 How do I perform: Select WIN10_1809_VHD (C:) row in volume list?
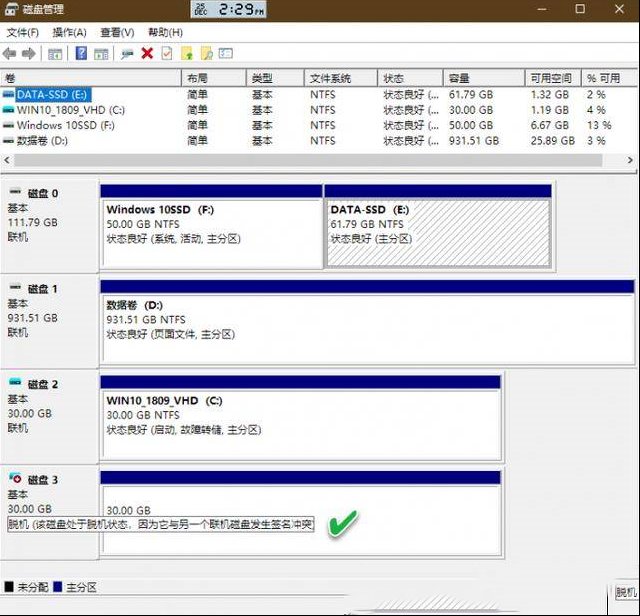318,110
